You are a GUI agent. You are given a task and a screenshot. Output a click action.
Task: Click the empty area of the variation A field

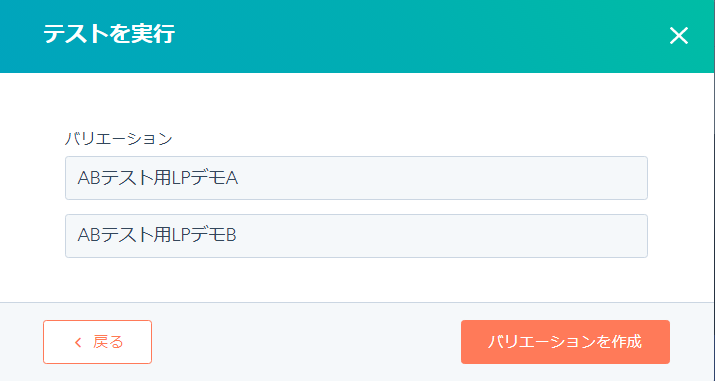click(x=442, y=178)
